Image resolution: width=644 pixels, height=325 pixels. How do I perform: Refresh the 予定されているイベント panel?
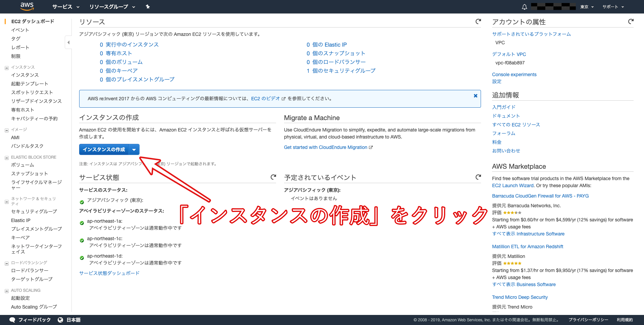tap(478, 177)
